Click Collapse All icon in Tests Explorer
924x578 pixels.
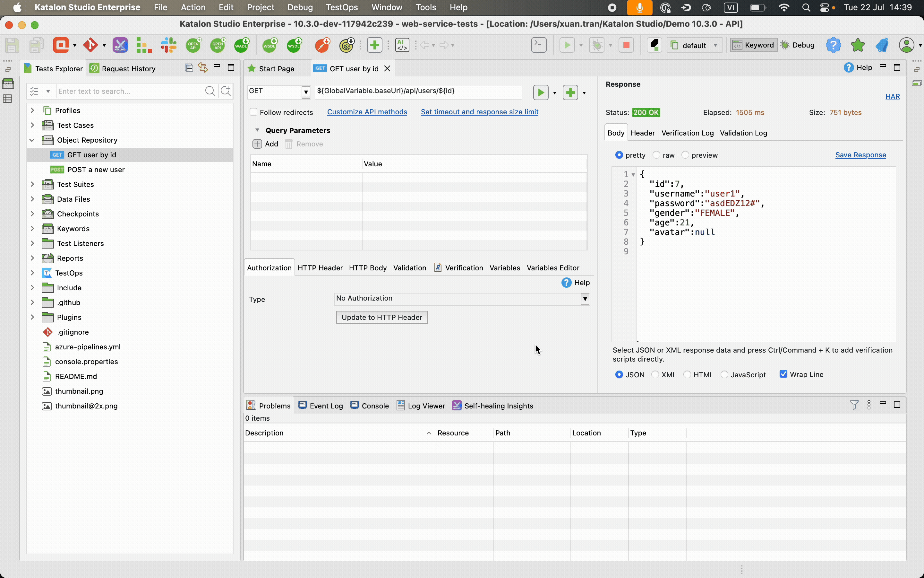(x=189, y=68)
